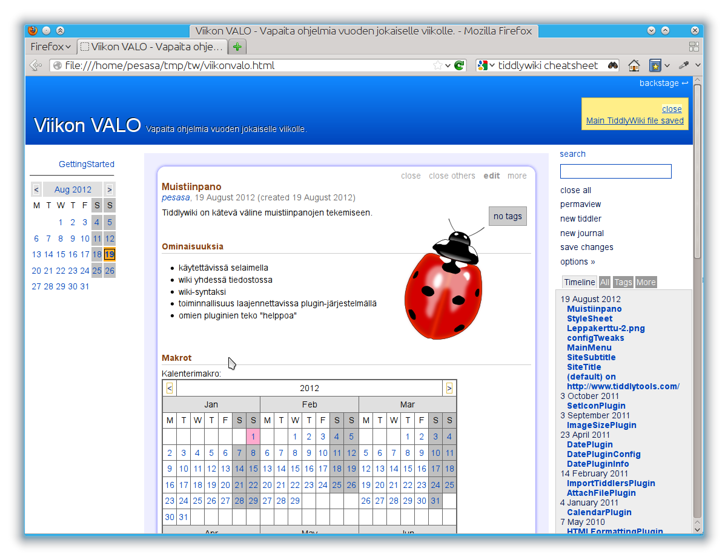The height and width of the screenshot is (560, 728).
Task: Edit the Muistiinpano tiddler
Action: [x=492, y=176]
